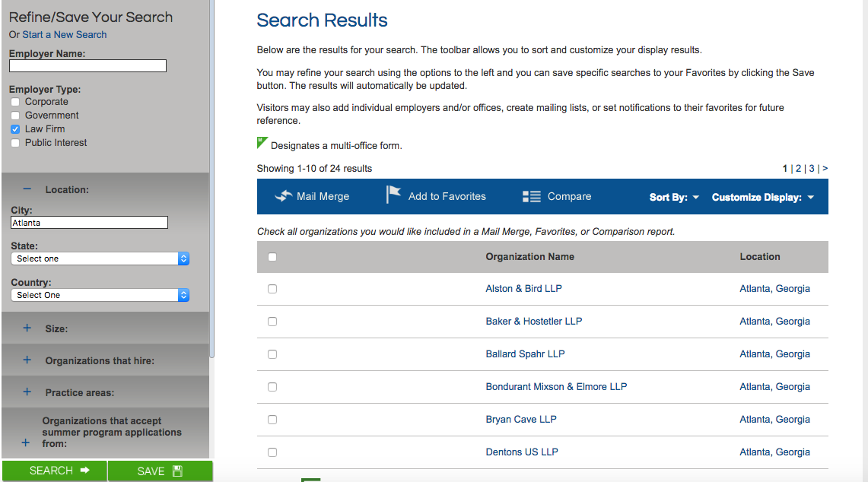Click Compare in the toolbar
The width and height of the screenshot is (868, 482).
tap(569, 196)
